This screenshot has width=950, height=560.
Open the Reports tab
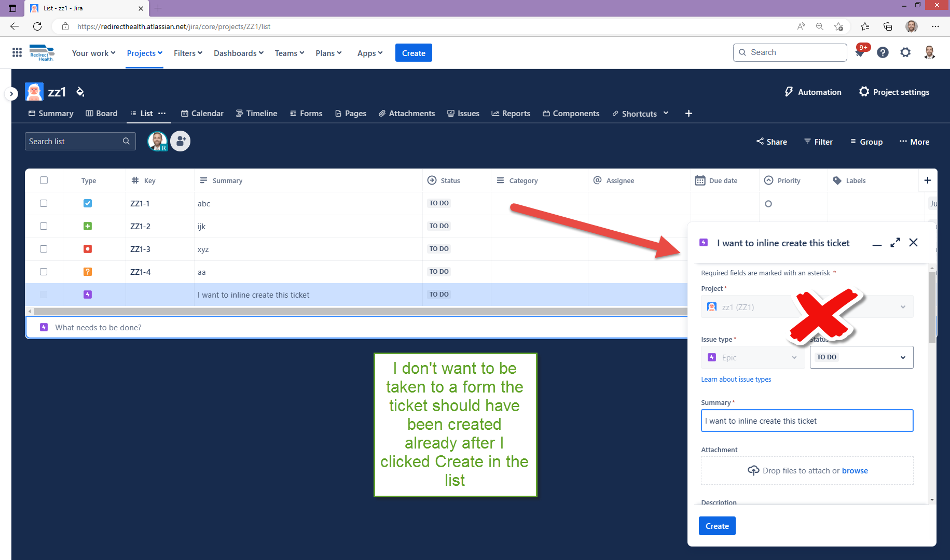tap(511, 114)
